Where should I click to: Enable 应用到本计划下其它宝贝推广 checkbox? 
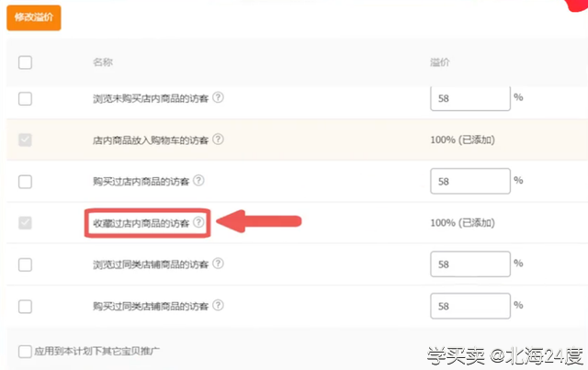click(x=25, y=352)
